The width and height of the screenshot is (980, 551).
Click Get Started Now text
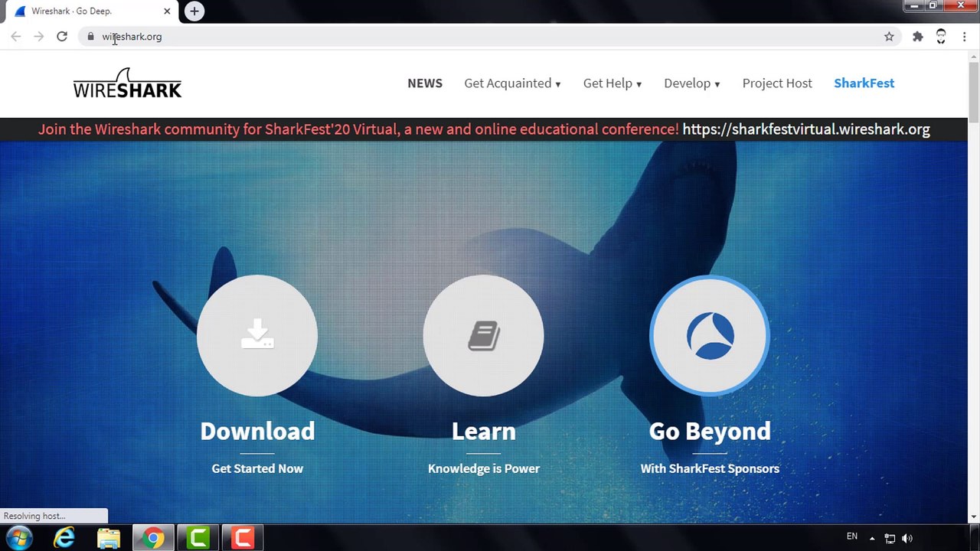[x=257, y=468]
